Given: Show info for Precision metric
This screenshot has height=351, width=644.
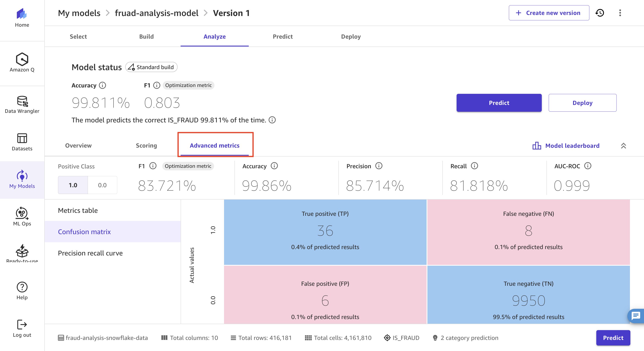Looking at the screenshot, I should (379, 166).
